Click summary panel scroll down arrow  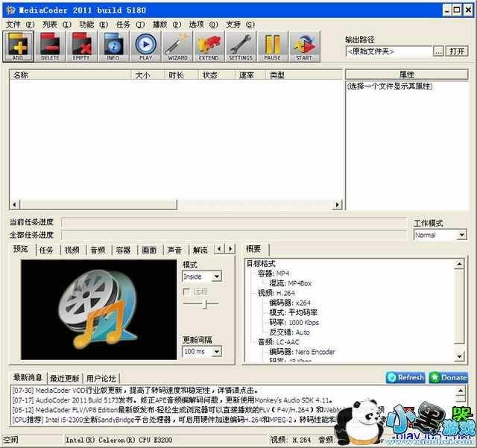460,356
